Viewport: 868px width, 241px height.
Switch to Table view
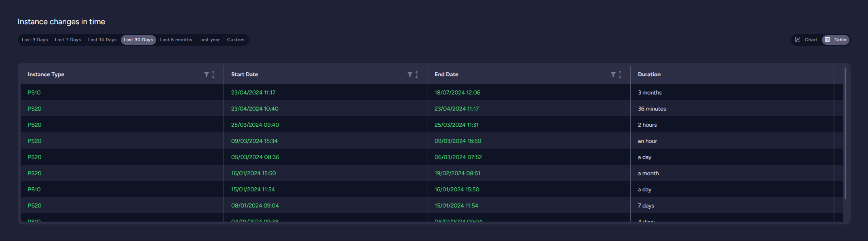(836, 40)
